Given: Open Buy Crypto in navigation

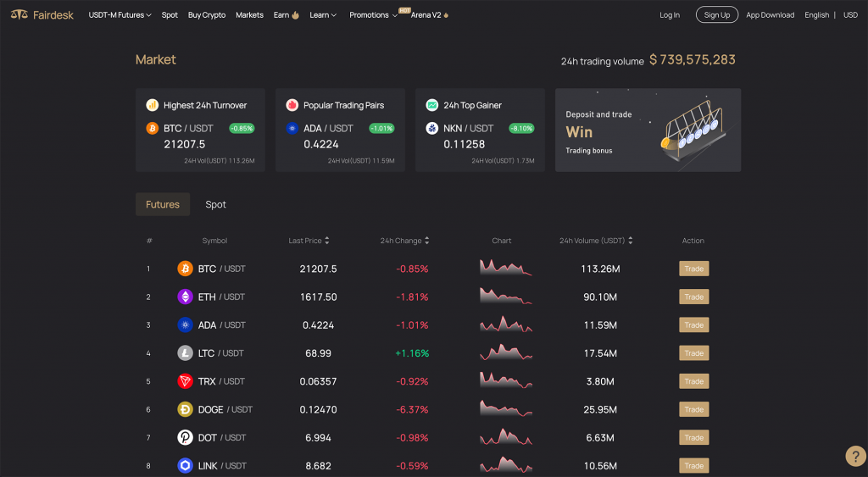Looking at the screenshot, I should (x=207, y=15).
